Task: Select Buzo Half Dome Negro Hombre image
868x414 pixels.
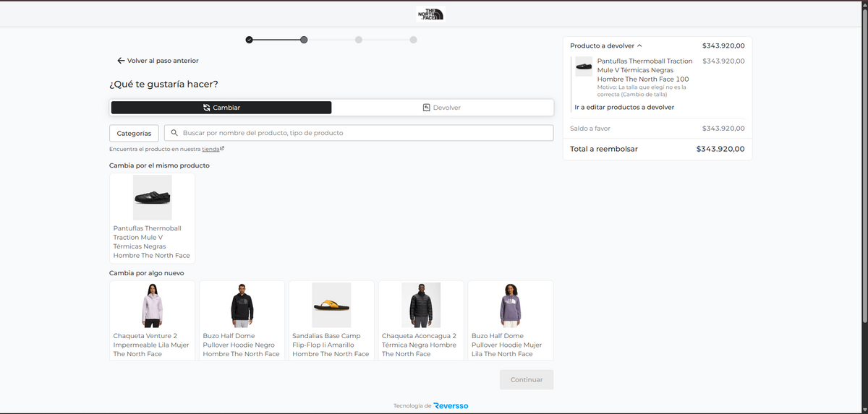Action: [x=242, y=305]
